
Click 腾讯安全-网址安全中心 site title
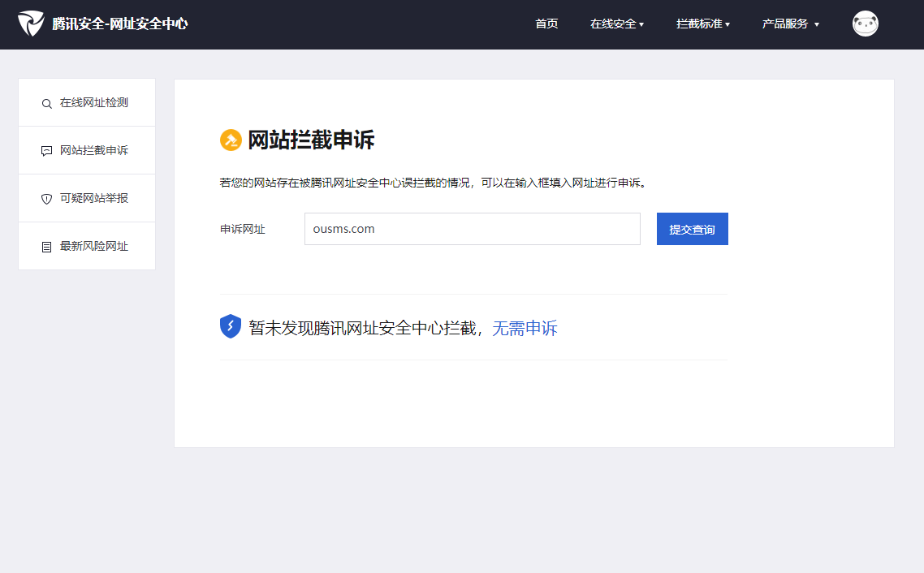coord(119,24)
